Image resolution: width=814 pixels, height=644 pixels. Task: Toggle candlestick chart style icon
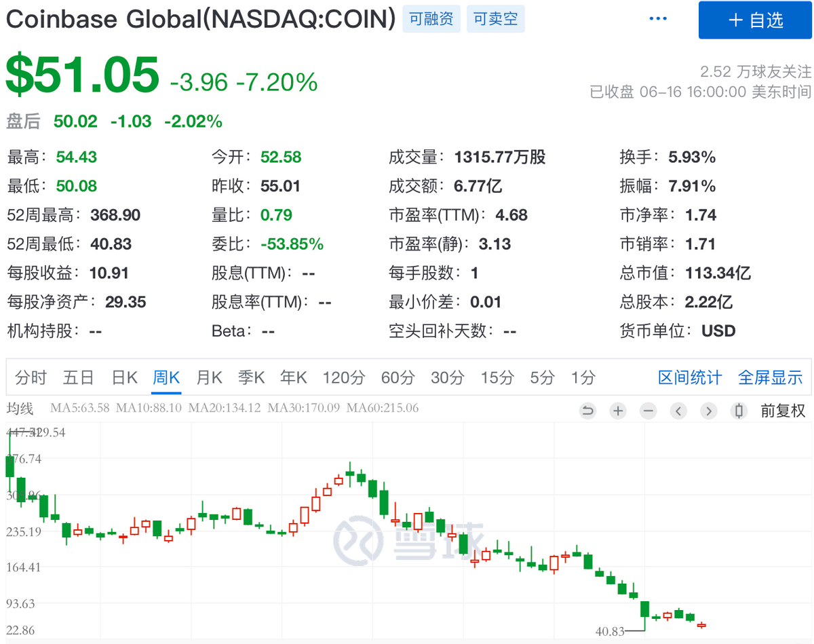click(739, 411)
